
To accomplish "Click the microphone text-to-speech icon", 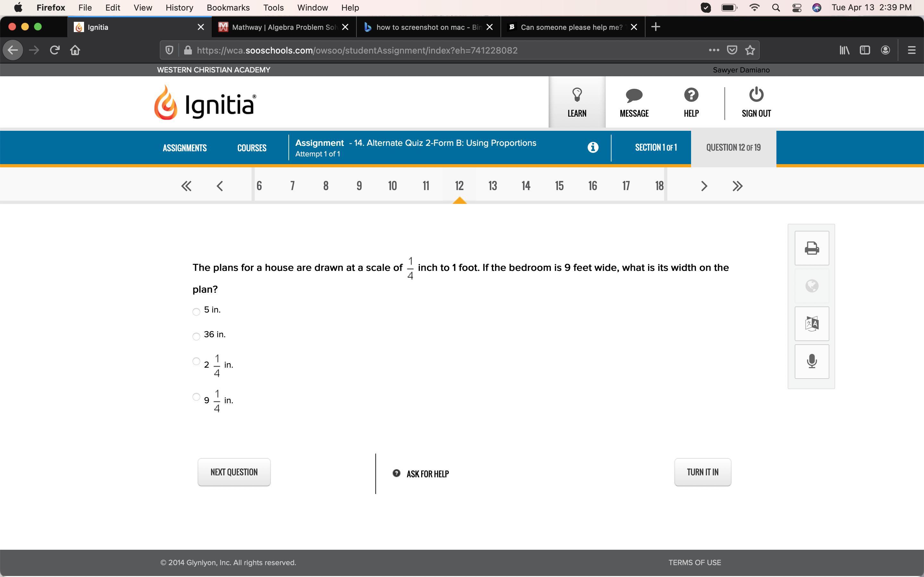I will (811, 361).
